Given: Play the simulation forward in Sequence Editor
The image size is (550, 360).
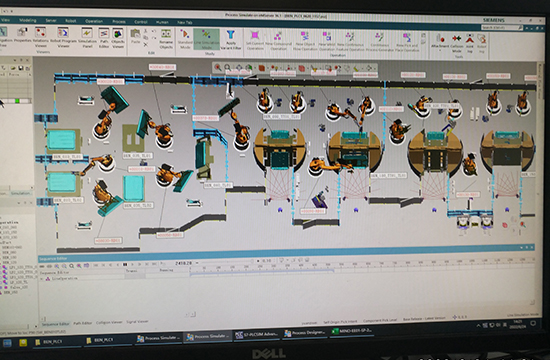Looking at the screenshot, I should pyautogui.click(x=132, y=265).
